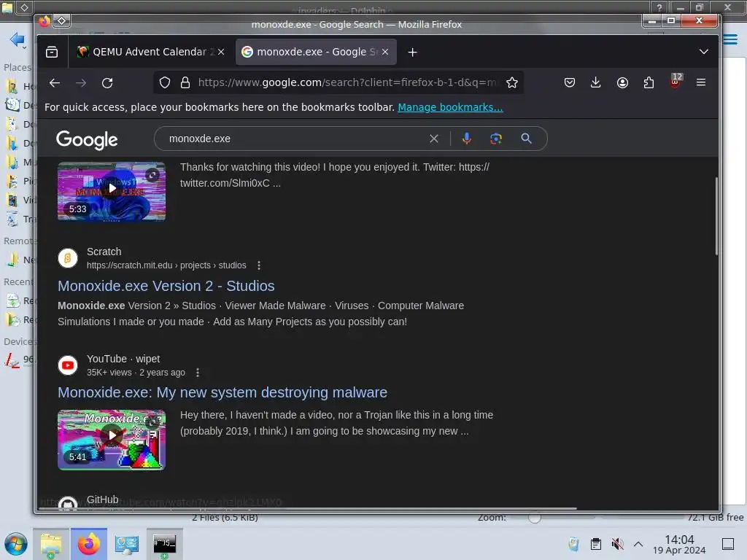List all tabs dropdown arrow
Image resolution: width=747 pixels, height=560 pixels.
[x=704, y=52]
